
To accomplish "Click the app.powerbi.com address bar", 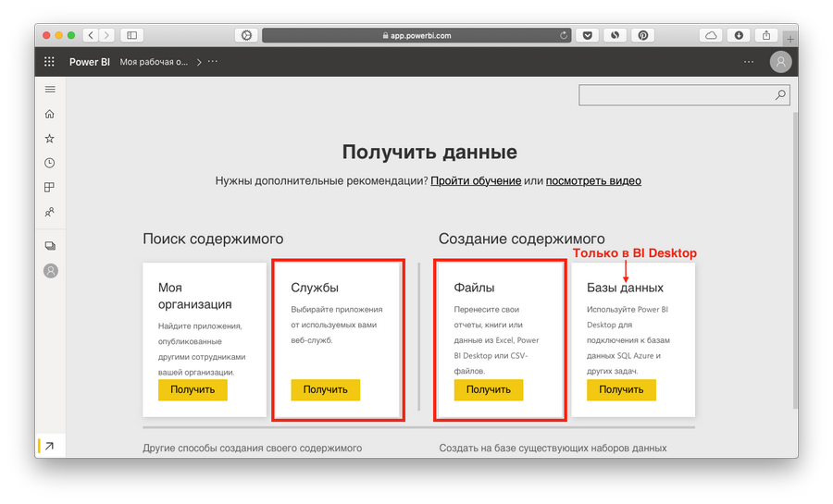I will (416, 35).
